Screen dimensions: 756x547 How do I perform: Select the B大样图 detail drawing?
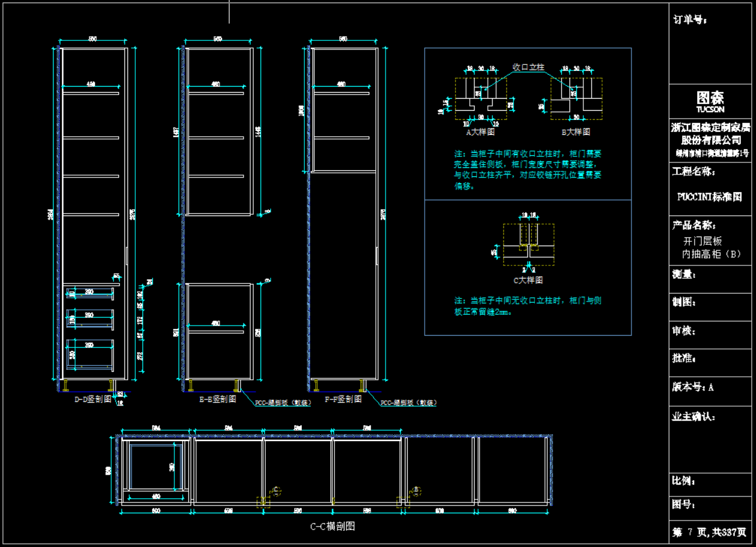click(x=576, y=99)
